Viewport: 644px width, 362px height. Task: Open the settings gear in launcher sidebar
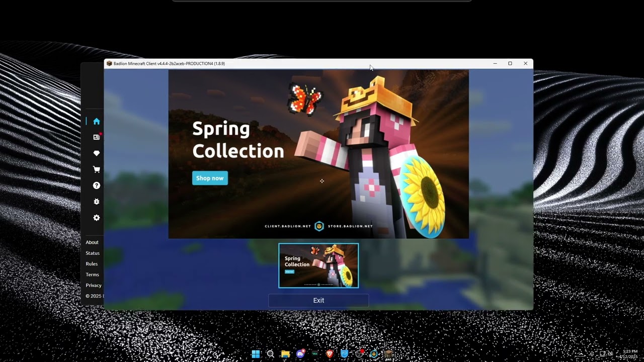(97, 218)
